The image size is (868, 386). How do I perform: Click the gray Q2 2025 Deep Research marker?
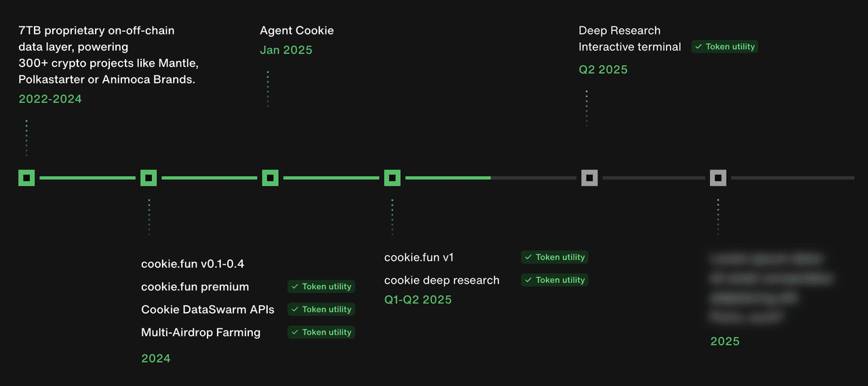(x=589, y=178)
